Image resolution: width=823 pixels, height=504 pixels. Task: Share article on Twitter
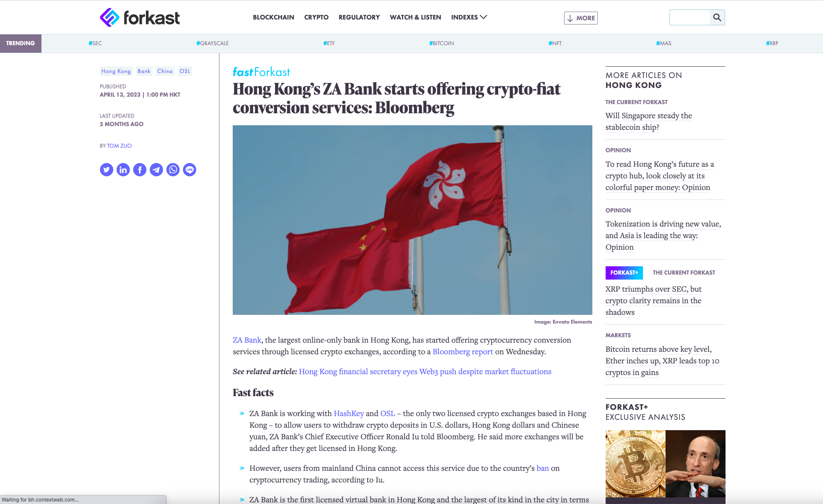pos(107,170)
